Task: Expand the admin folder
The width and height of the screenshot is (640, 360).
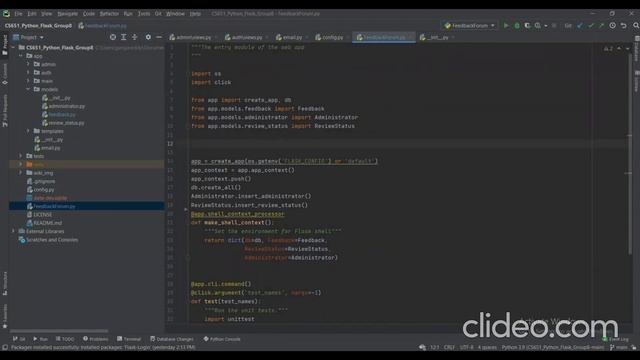Action: click(29, 64)
